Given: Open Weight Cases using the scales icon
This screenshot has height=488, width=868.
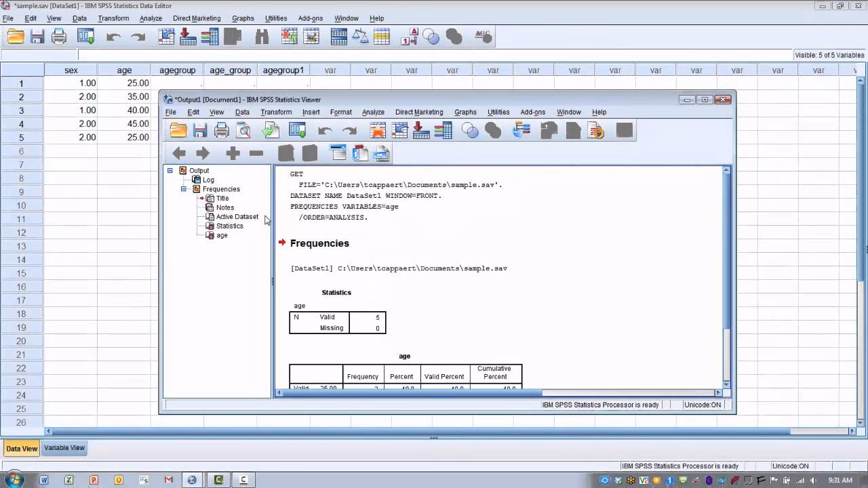Looking at the screenshot, I should 361,36.
